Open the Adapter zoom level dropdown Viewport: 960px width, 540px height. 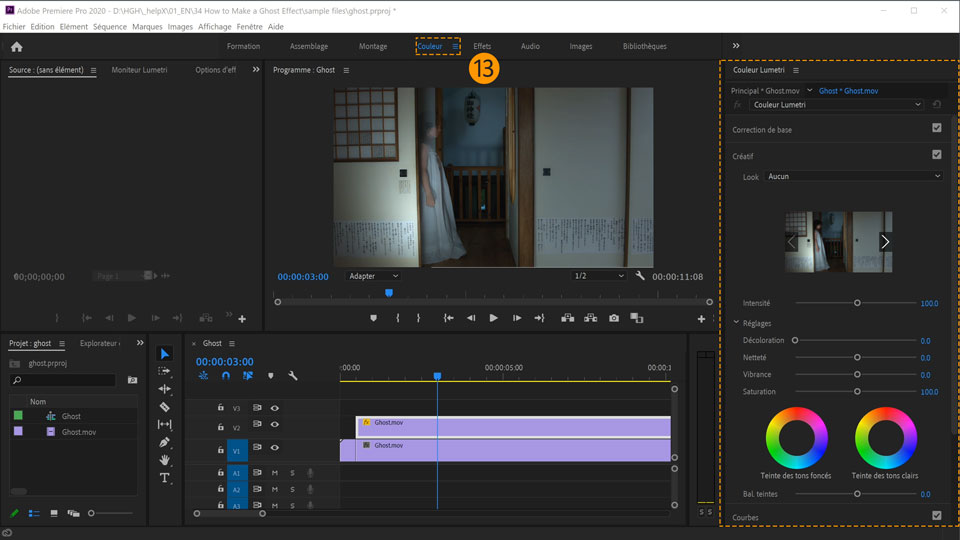coord(372,276)
